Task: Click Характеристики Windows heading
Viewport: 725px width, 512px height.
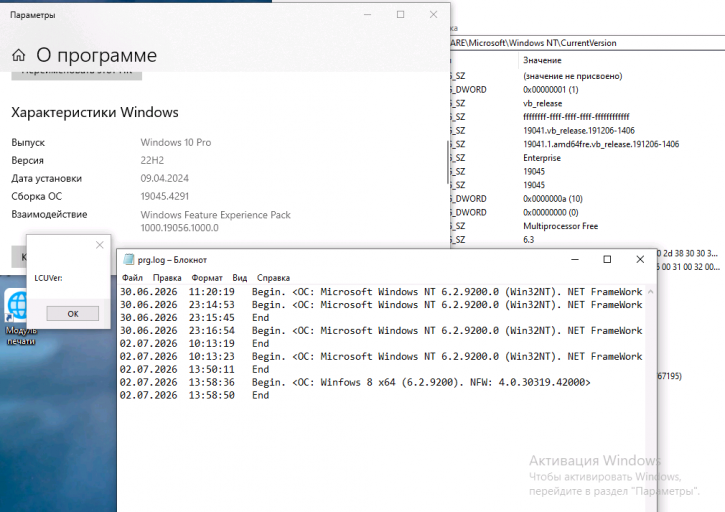Action: coord(95,112)
